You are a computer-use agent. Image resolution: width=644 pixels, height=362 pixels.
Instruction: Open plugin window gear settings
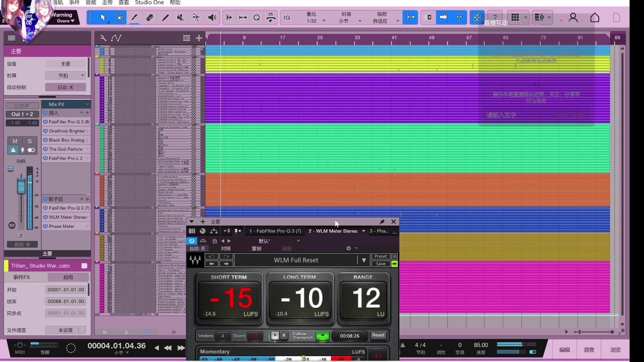point(348,248)
